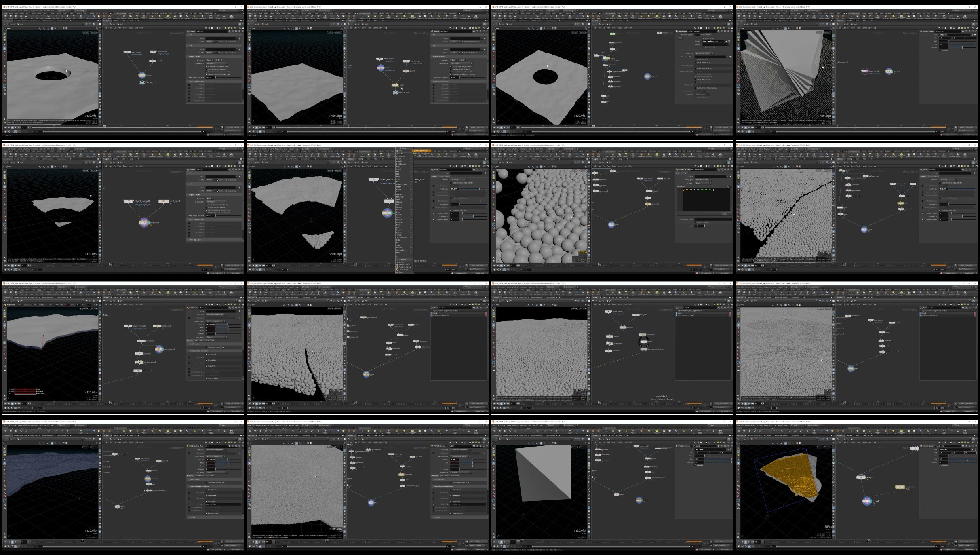Click highlighted orange entry in open TAB menu
The image size is (980, 555).
pyautogui.click(x=422, y=151)
